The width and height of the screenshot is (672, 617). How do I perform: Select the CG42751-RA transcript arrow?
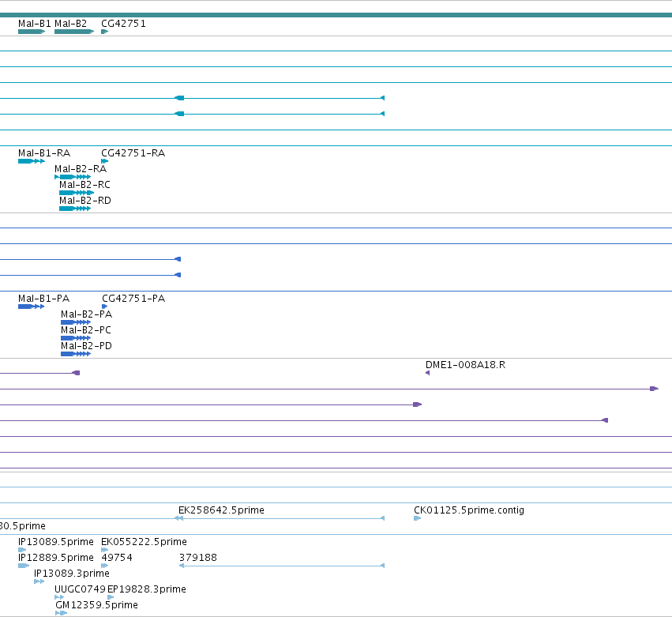click(x=104, y=161)
